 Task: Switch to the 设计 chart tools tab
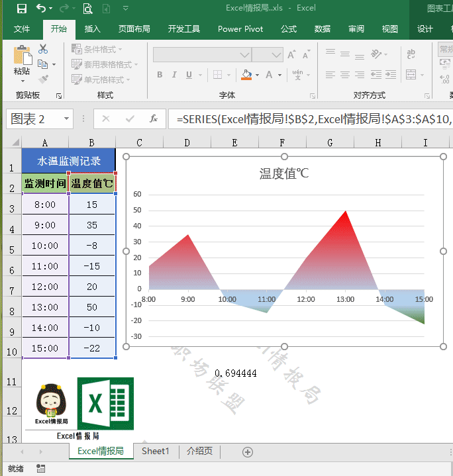coord(425,29)
